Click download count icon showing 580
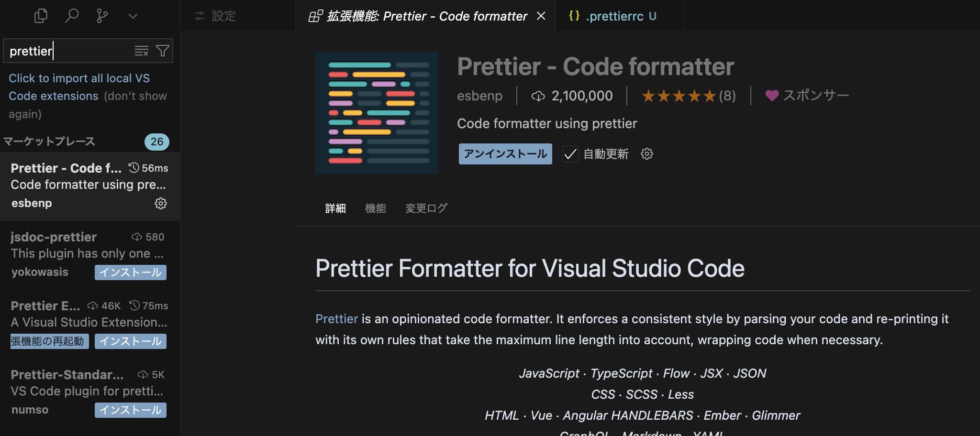Screen dimensions: 980x436 click(136, 237)
